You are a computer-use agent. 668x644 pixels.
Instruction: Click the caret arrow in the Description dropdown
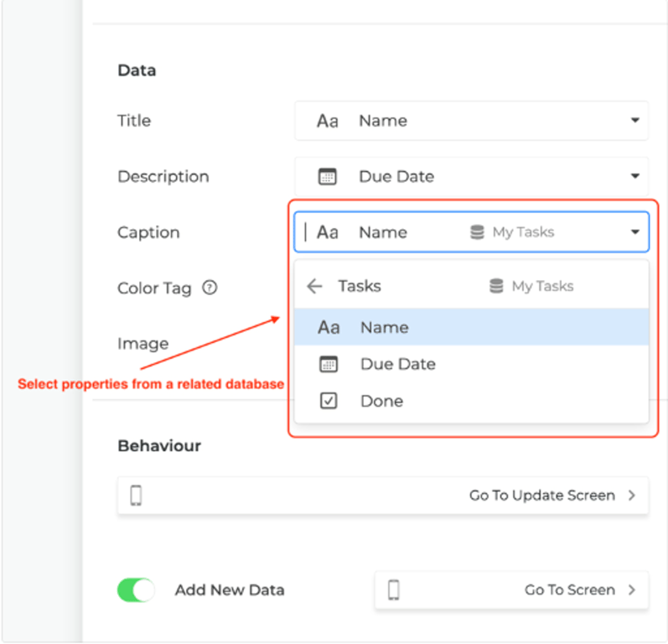634,176
